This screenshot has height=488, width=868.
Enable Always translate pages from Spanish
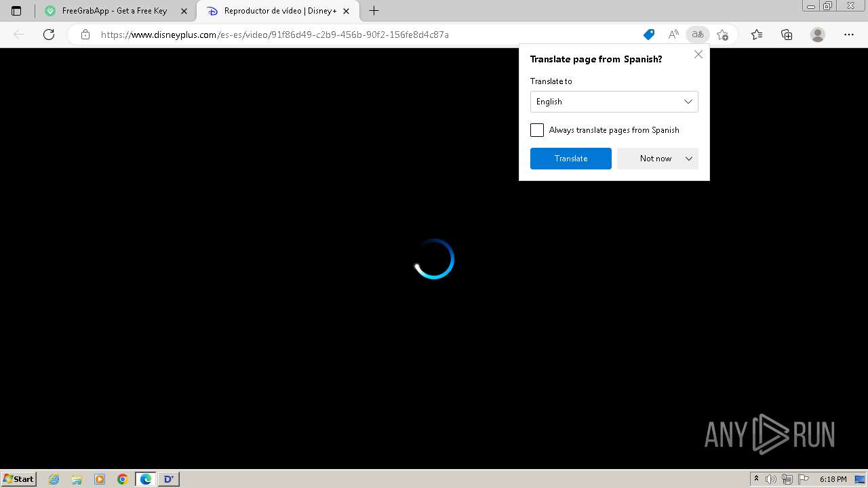click(537, 130)
